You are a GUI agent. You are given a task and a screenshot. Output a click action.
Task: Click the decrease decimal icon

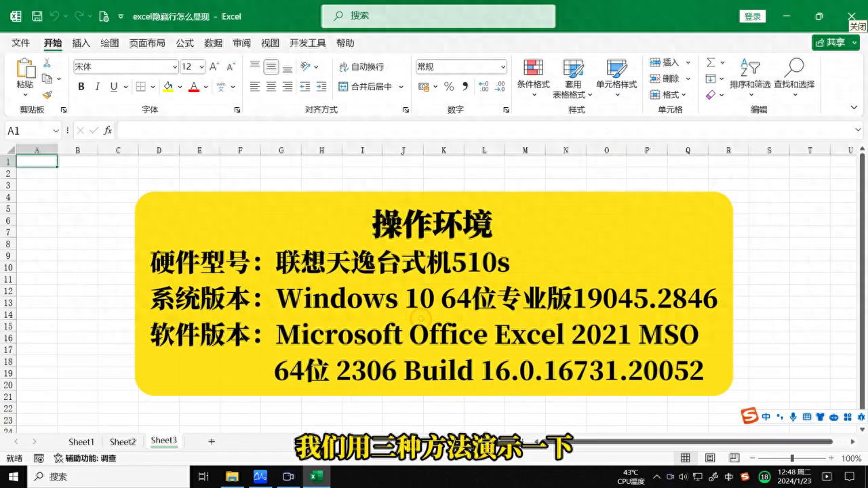(x=500, y=87)
